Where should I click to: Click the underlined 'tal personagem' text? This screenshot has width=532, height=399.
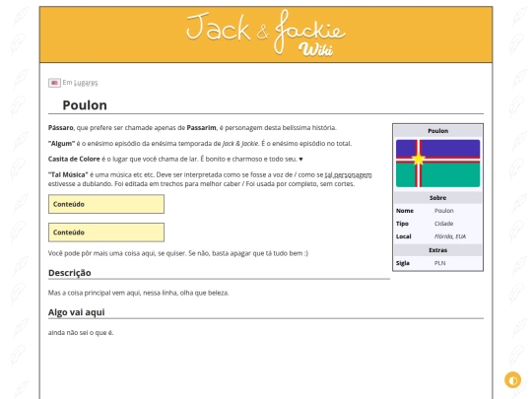[348, 175]
